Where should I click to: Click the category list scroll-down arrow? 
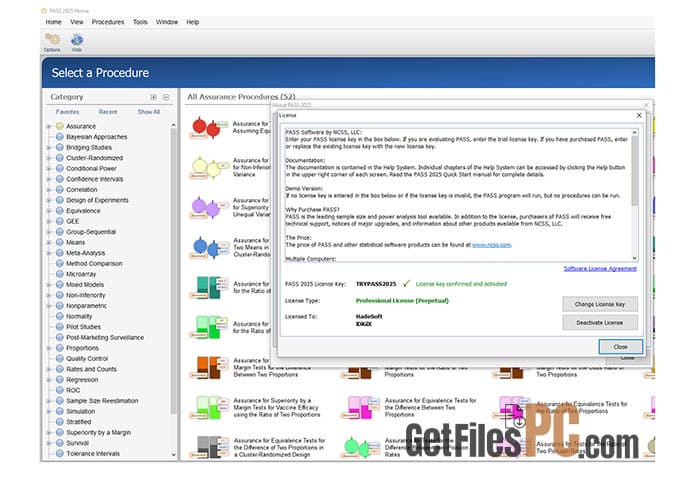pyautogui.click(x=174, y=454)
